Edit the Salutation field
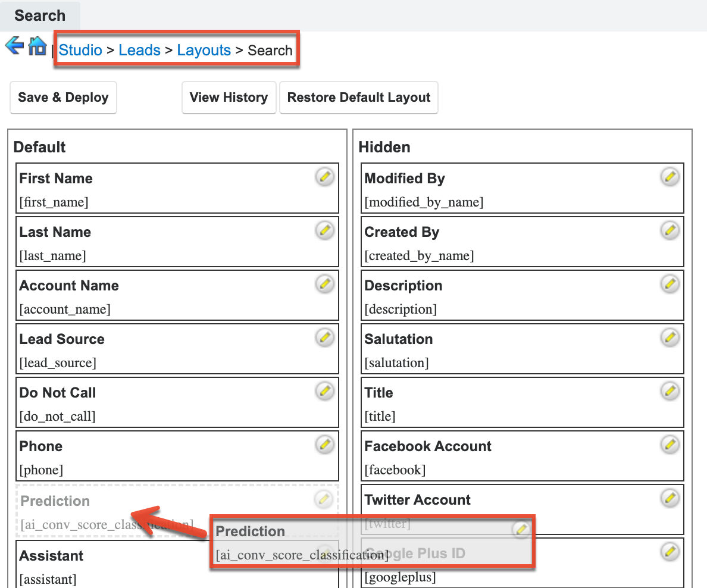 pos(670,337)
